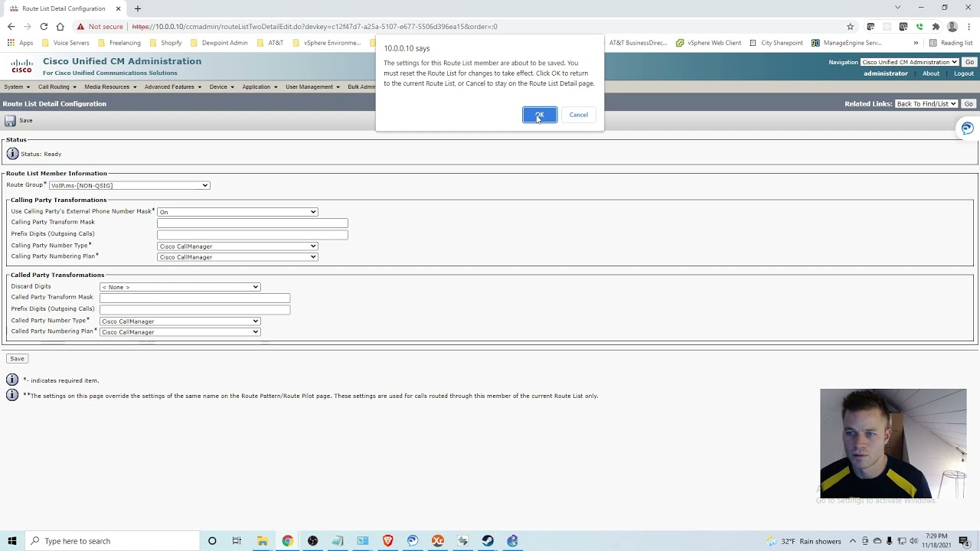The height and width of the screenshot is (551, 980).
Task: Open a new browser tab
Action: tap(138, 8)
